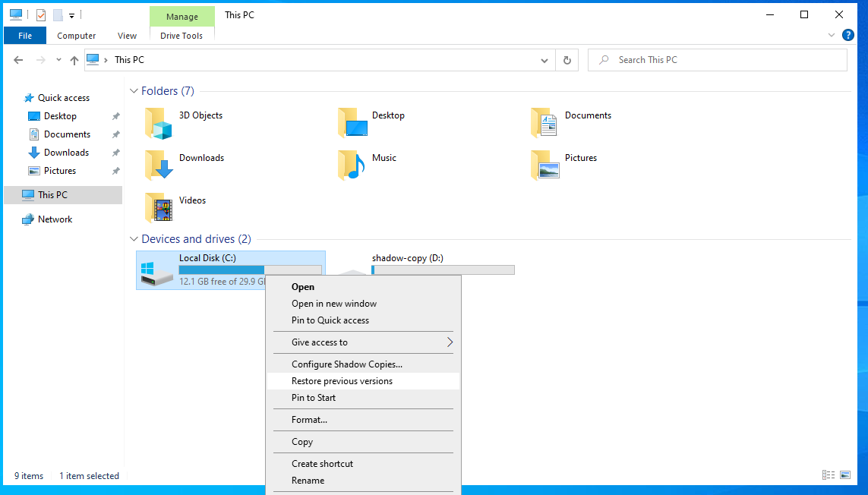
Task: Click the Quick access star icon
Action: pos(29,98)
